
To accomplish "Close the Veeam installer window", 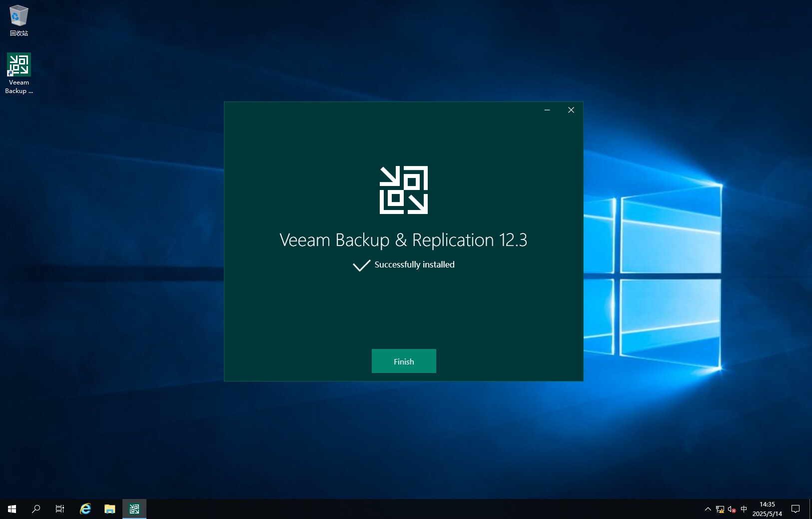I will tap(571, 110).
